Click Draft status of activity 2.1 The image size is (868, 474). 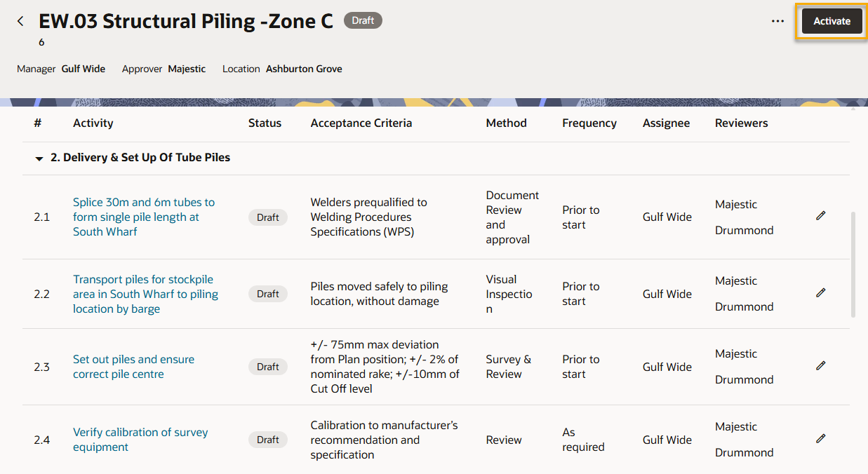pos(267,217)
